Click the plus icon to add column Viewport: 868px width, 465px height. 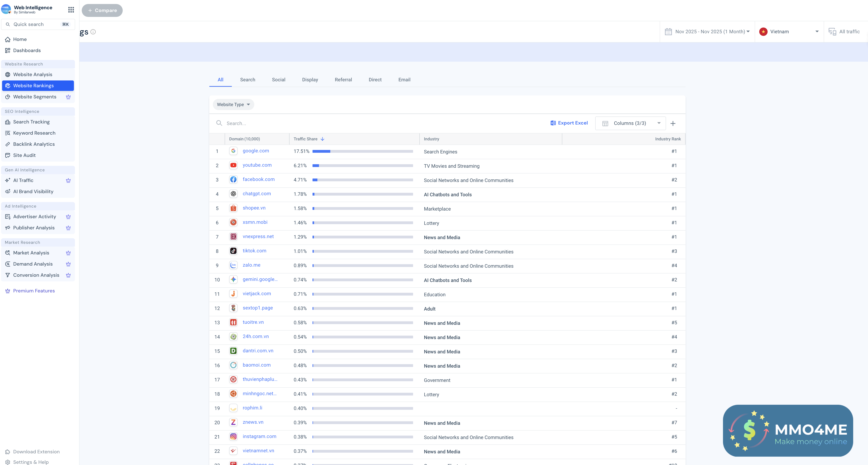(x=673, y=123)
